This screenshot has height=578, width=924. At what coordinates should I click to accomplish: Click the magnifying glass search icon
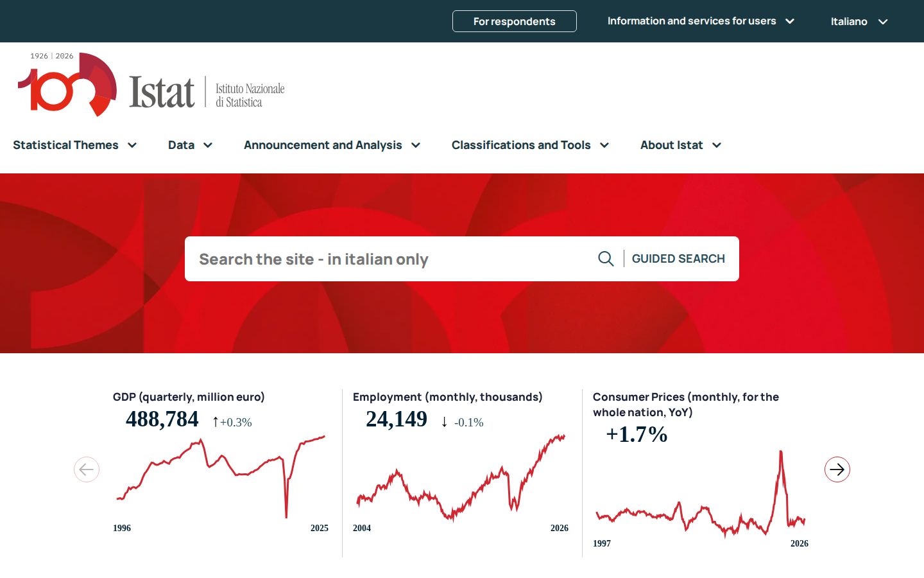point(606,259)
